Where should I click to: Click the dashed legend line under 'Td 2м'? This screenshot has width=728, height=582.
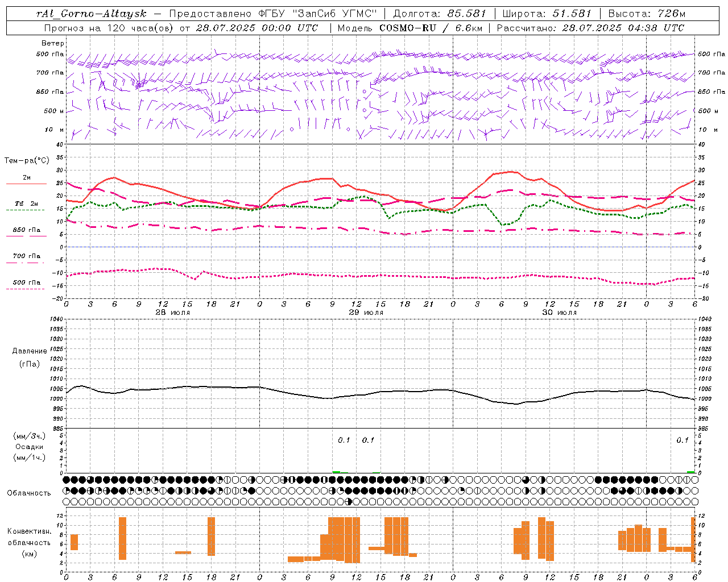(x=25, y=210)
